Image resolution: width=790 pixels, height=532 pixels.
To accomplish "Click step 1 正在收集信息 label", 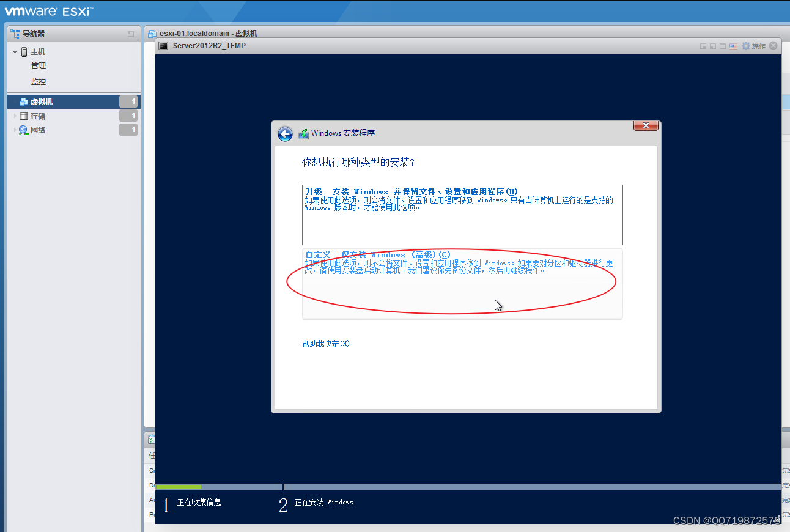I will (199, 503).
